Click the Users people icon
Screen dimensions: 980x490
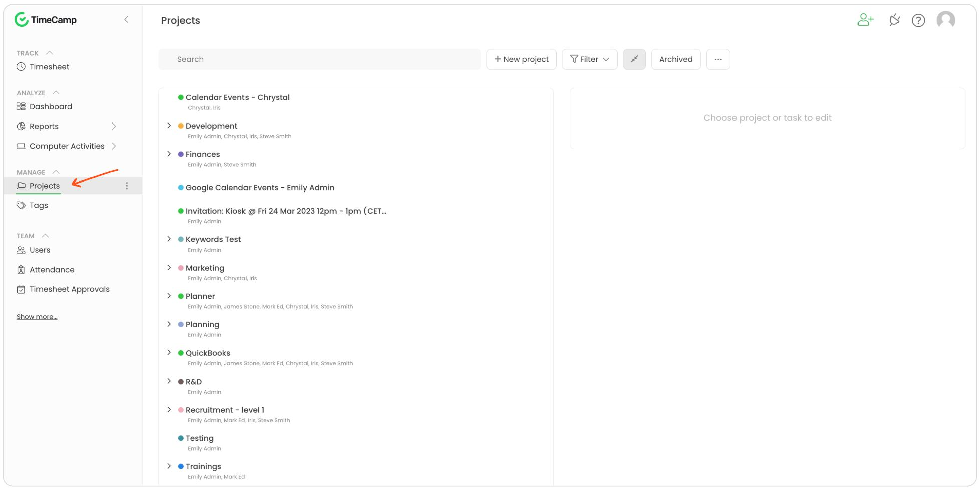(21, 250)
